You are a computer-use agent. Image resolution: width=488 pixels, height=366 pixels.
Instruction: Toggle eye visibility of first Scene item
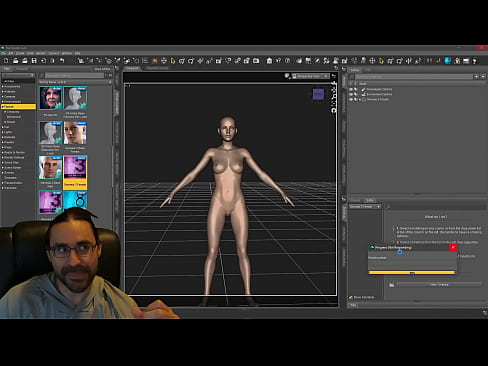pos(351,89)
